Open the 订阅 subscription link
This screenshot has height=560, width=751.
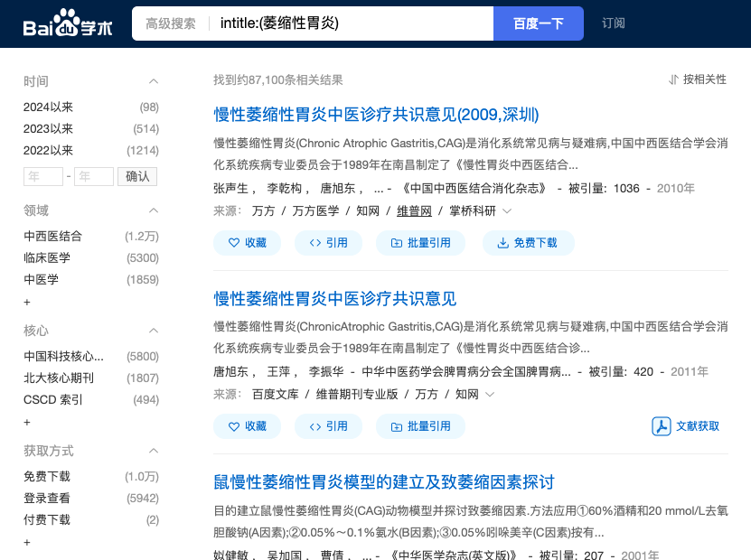coord(614,23)
